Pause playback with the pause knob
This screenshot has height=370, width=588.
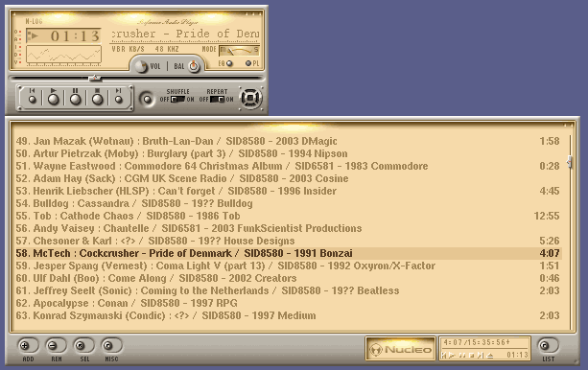[76, 100]
